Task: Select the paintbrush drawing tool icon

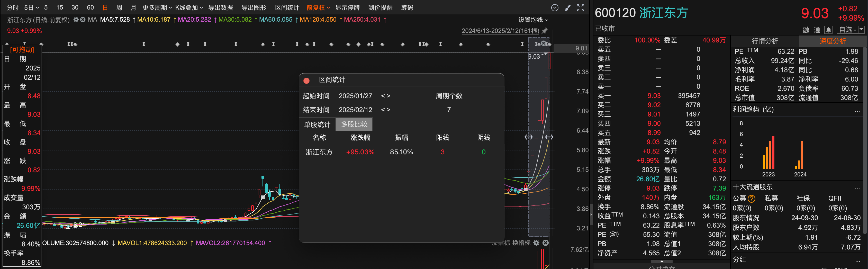Action: coord(568,7)
